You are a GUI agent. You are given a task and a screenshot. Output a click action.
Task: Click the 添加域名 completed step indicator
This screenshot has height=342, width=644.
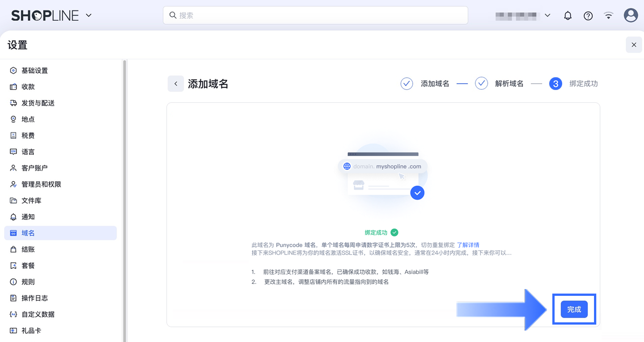[407, 84]
